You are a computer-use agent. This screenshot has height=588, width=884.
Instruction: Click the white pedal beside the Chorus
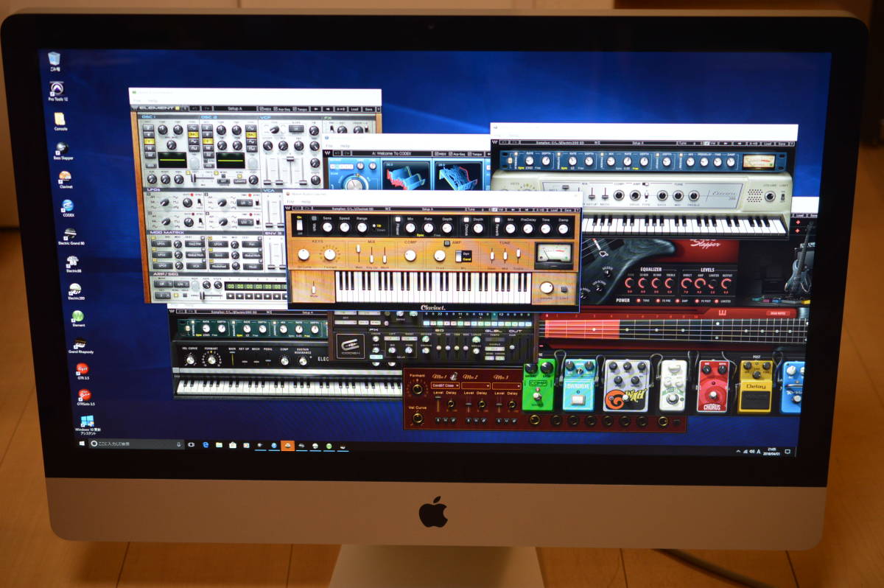coord(673,385)
